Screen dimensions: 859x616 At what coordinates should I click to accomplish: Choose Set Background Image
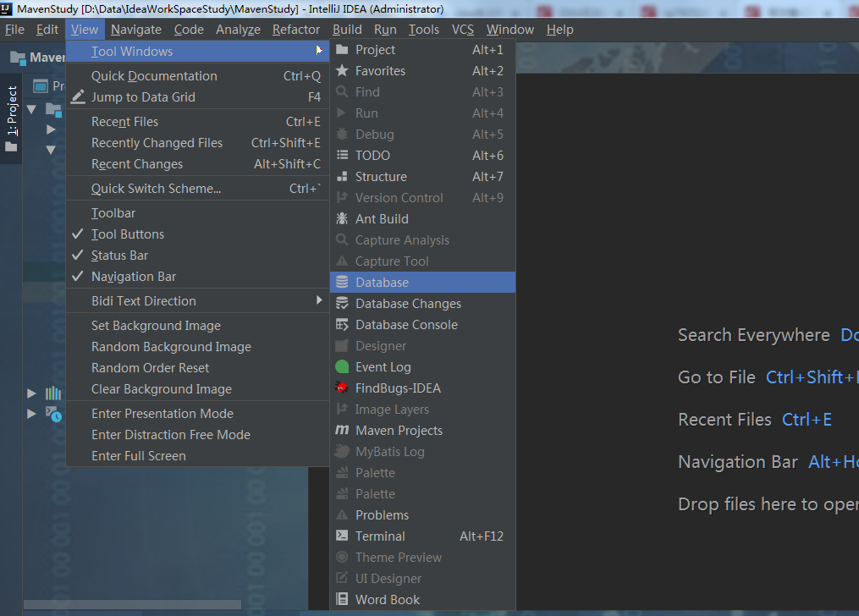197,326
